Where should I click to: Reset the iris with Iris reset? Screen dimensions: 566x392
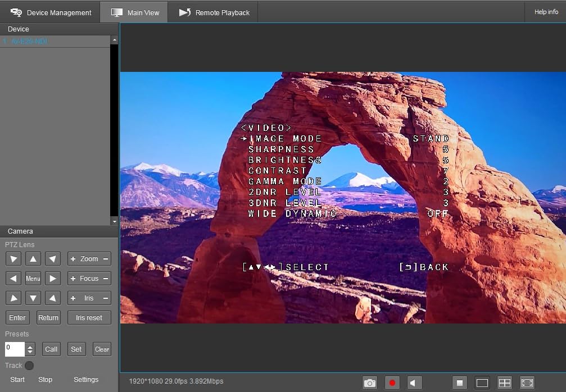(x=89, y=318)
